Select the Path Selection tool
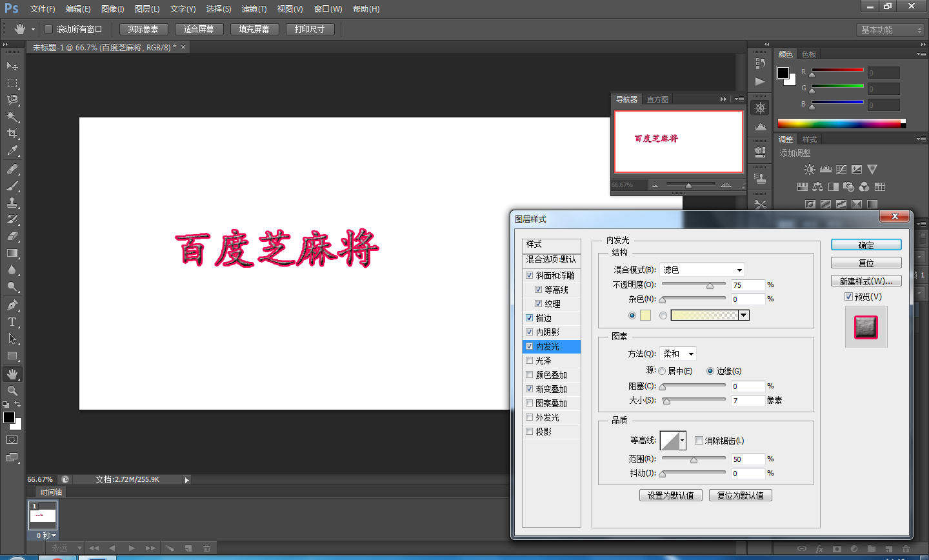 point(12,339)
